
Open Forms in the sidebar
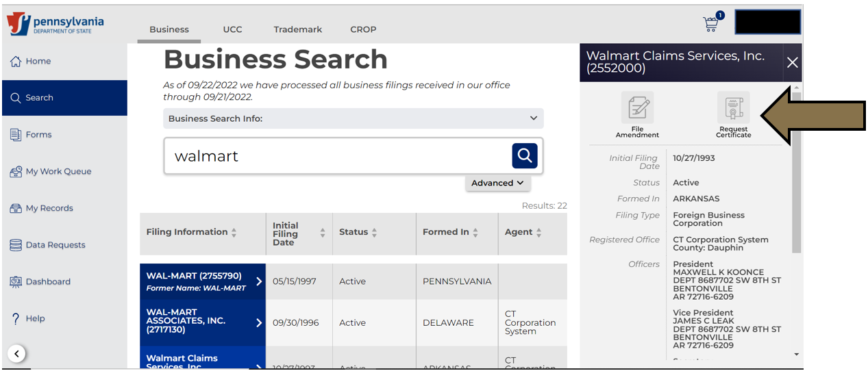tap(64, 135)
